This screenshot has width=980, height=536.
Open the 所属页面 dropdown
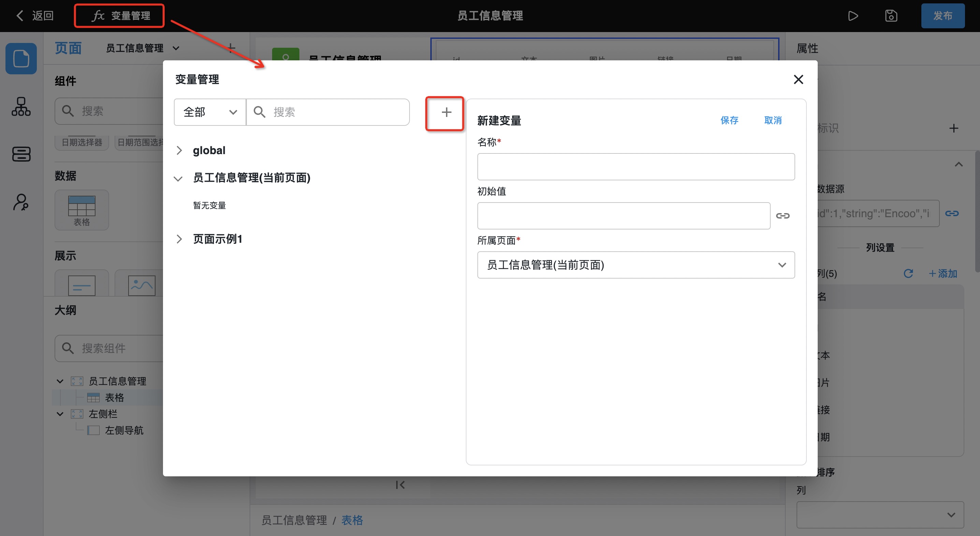click(636, 265)
